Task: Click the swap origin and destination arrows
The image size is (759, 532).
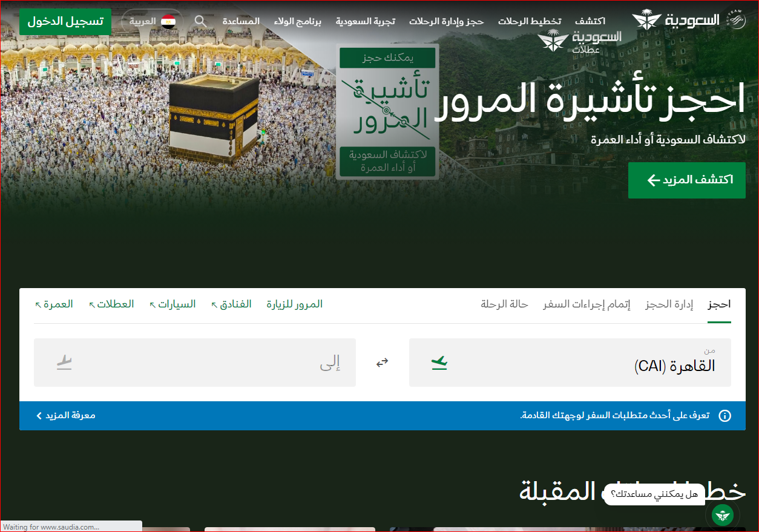Action: 382,363
